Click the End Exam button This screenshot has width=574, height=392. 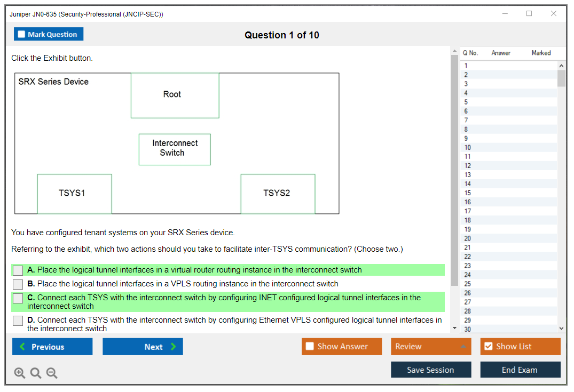click(520, 370)
